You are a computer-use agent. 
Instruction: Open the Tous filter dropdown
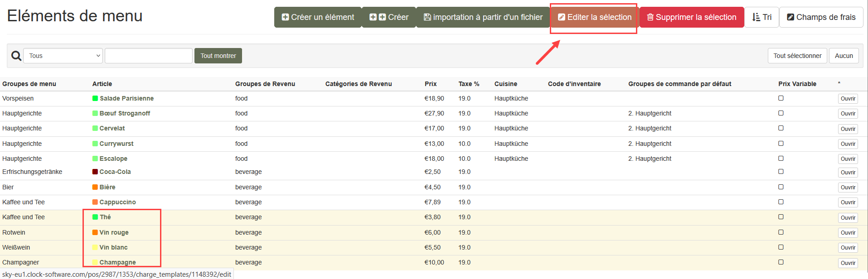(63, 56)
